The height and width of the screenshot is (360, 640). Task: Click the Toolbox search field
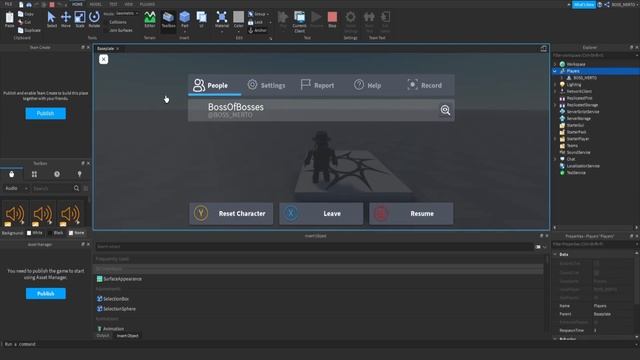click(x=52, y=188)
